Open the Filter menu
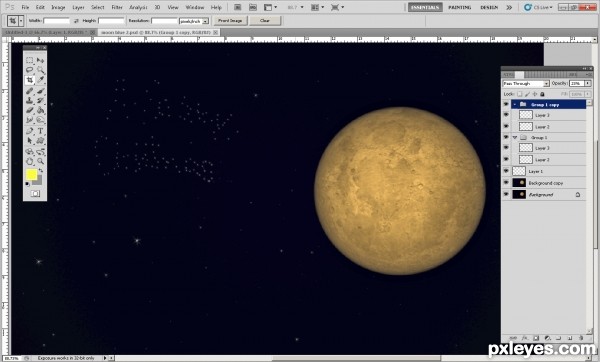The width and height of the screenshot is (600, 362). (x=117, y=7)
